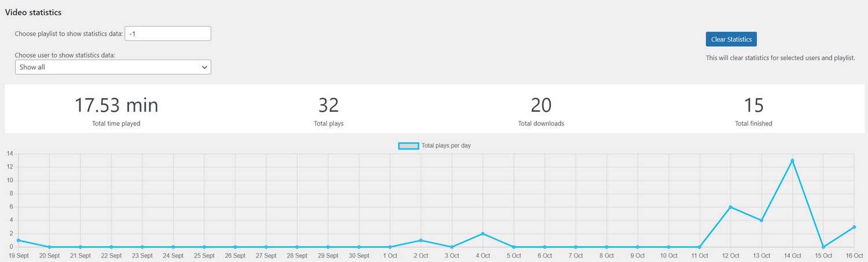Click the total downloads value 20
This screenshot has height=262, width=868.
pos(541,105)
